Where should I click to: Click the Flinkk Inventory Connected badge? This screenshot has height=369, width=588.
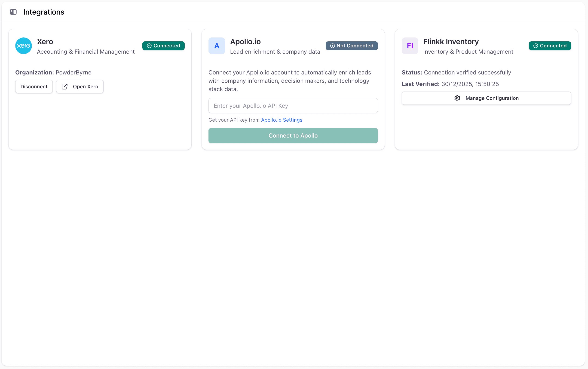tap(550, 46)
